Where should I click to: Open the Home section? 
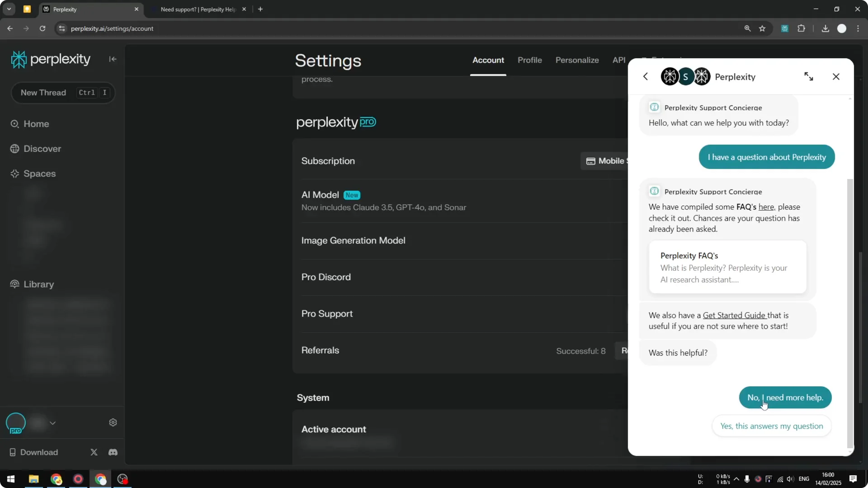(x=36, y=124)
